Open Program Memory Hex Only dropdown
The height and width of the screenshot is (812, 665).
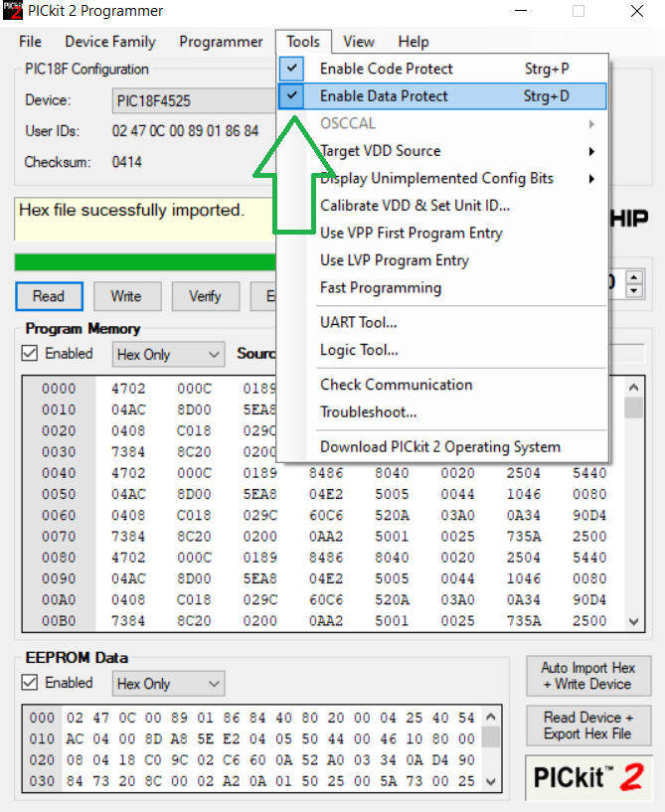tap(168, 355)
